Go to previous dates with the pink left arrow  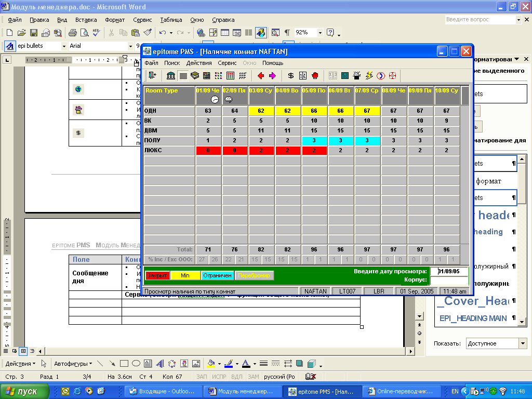(x=261, y=76)
